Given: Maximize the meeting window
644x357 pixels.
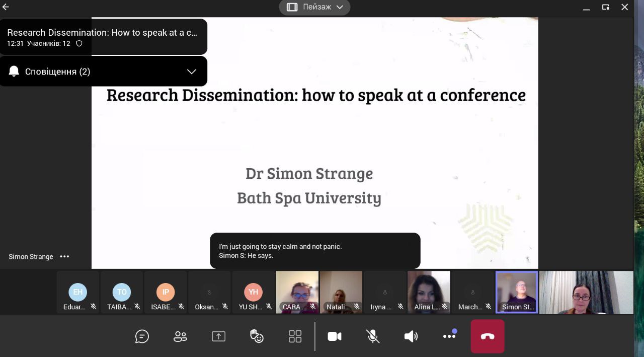Looking at the screenshot, I should 606,7.
